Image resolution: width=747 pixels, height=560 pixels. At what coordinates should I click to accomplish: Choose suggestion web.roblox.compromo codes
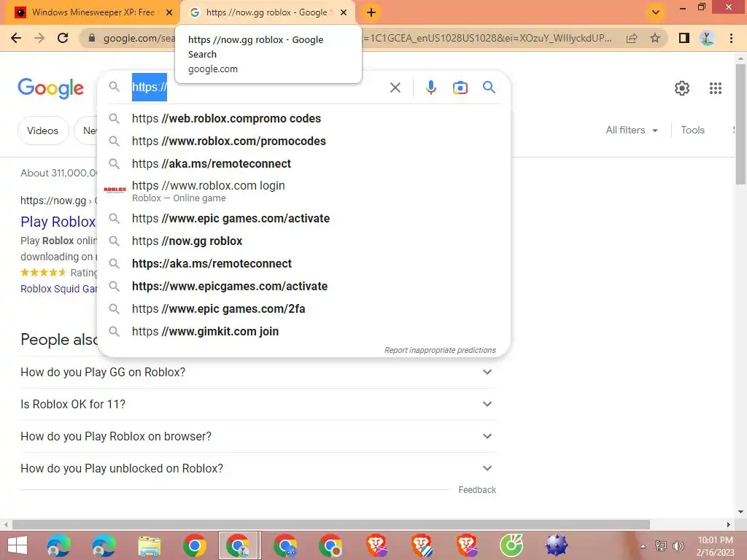coord(303,118)
